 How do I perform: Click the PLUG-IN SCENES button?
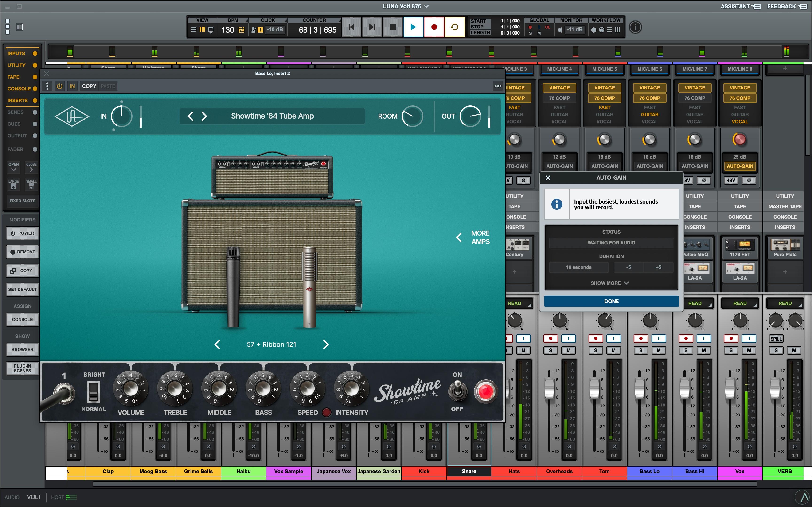click(x=23, y=368)
